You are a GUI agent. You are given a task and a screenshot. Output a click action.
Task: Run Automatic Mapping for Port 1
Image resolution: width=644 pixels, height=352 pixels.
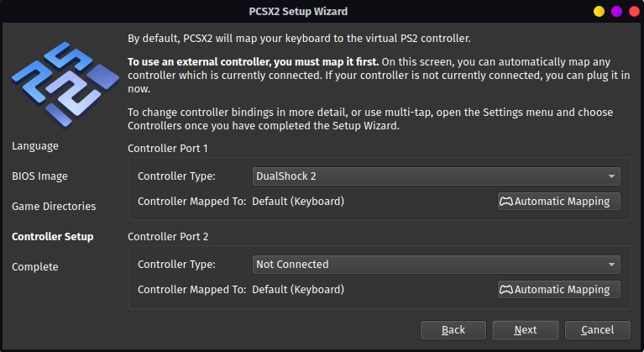click(559, 202)
